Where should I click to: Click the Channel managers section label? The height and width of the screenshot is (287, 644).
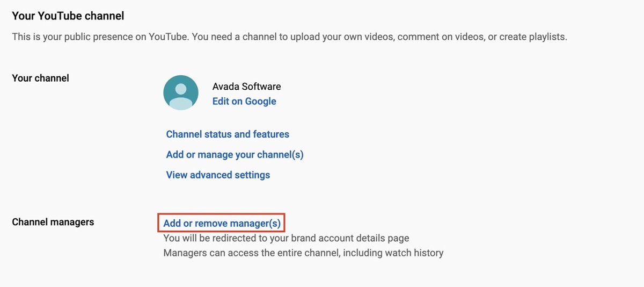tap(53, 222)
